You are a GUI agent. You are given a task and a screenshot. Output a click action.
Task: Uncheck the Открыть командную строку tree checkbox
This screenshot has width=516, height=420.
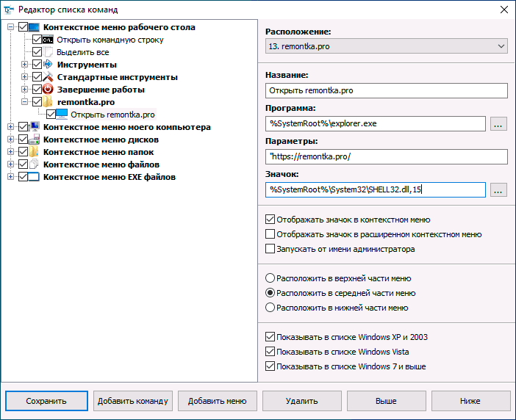pos(37,40)
